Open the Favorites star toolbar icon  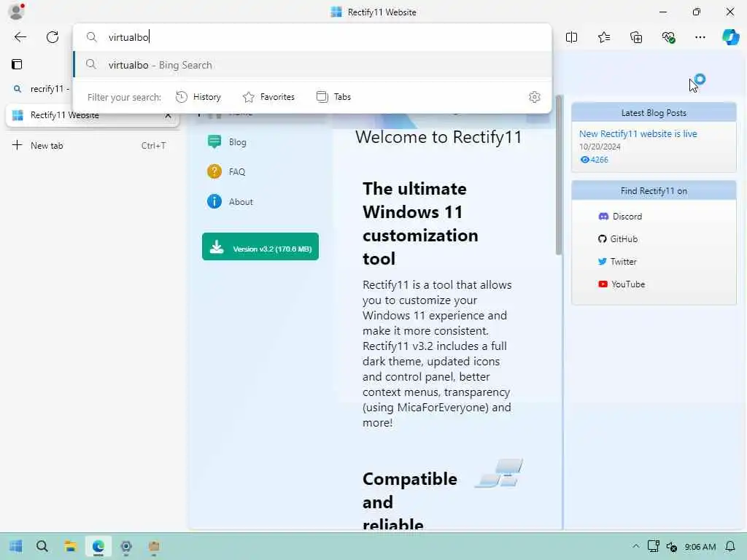tap(603, 37)
